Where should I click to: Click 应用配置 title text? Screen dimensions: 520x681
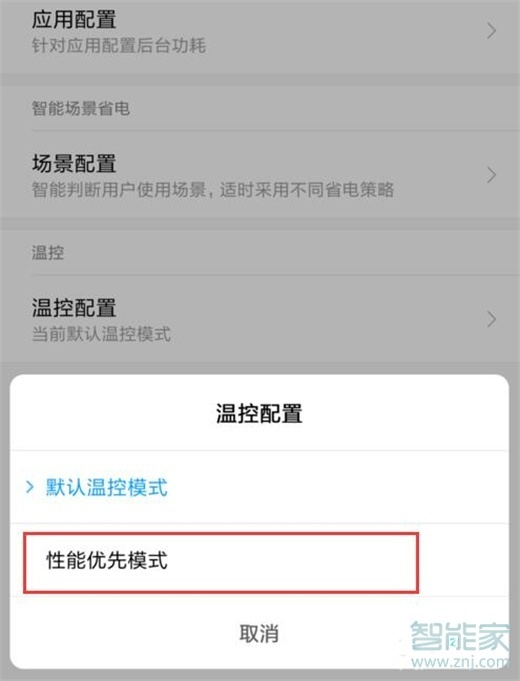click(74, 20)
